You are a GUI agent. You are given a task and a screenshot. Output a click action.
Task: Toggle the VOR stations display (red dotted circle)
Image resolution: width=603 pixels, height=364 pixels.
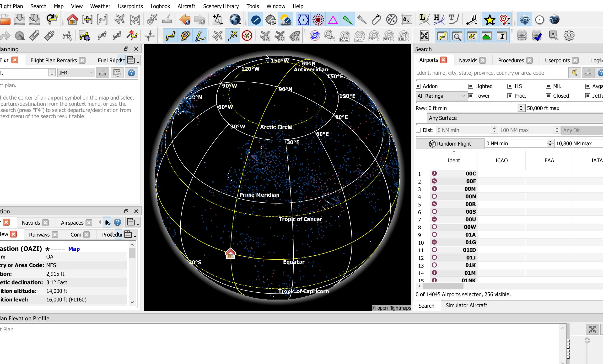tap(318, 20)
